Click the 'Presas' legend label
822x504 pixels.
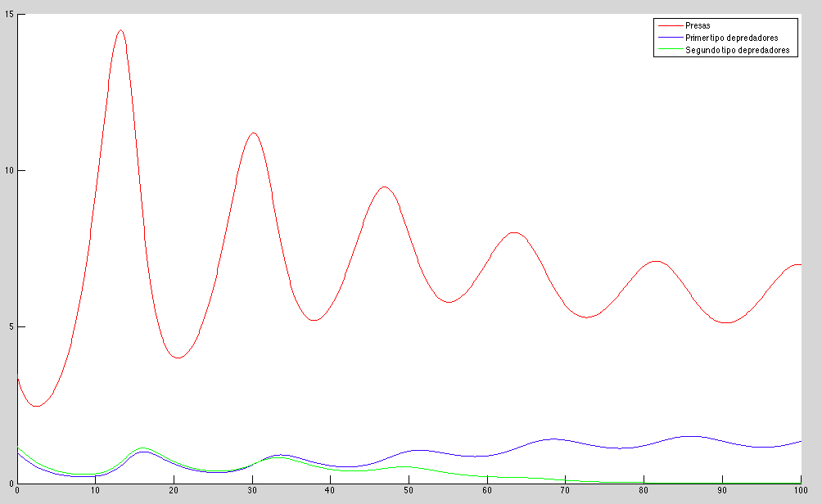[x=698, y=26]
